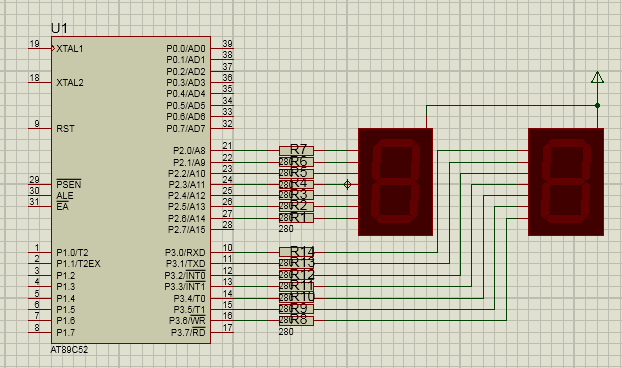Click the ALE pin label
622x368 pixels.
tap(65, 196)
